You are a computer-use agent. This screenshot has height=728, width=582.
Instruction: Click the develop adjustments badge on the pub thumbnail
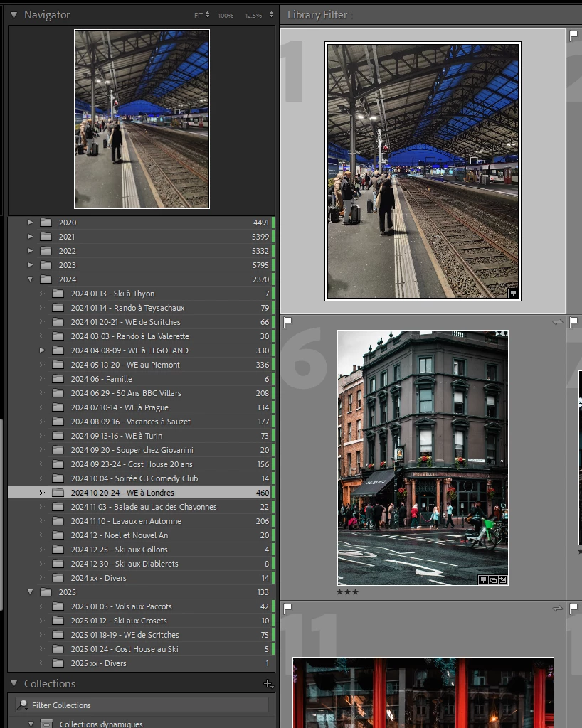(502, 580)
